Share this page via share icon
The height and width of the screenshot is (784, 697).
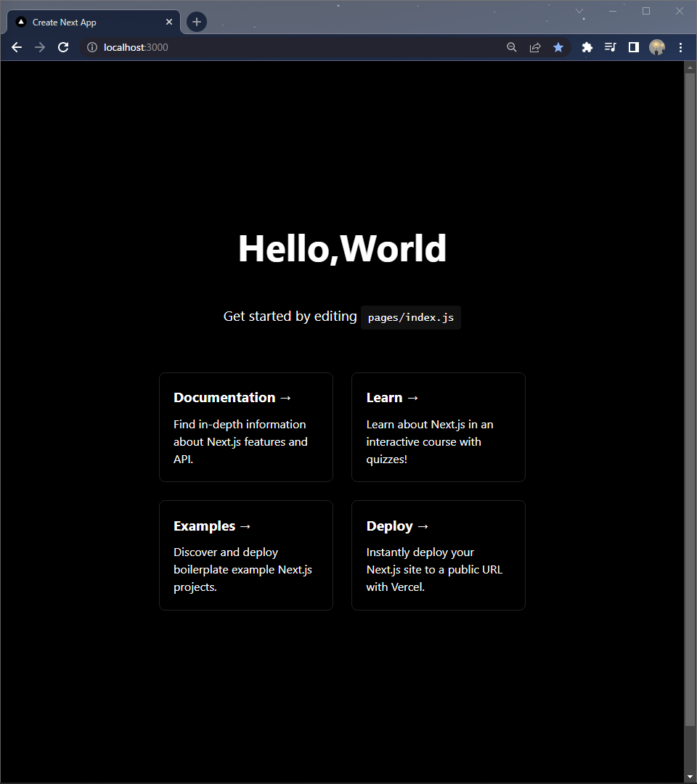tap(535, 47)
